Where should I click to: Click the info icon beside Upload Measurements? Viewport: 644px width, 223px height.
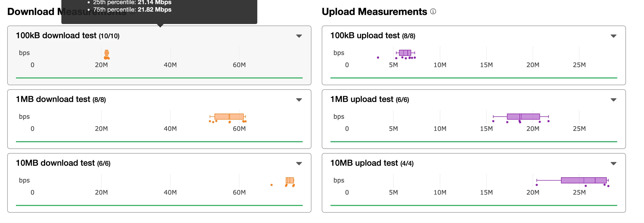[433, 11]
